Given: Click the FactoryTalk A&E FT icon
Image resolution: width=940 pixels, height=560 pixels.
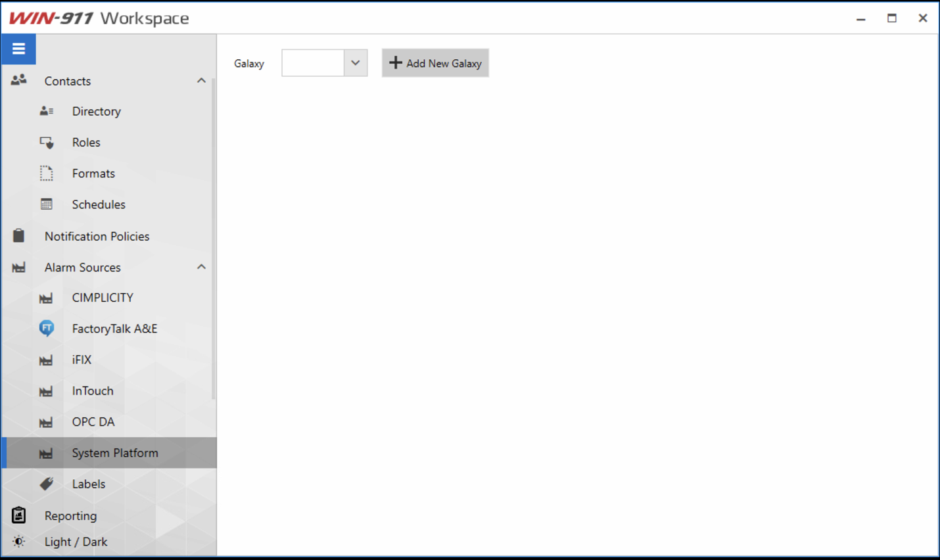Looking at the screenshot, I should click(x=47, y=328).
